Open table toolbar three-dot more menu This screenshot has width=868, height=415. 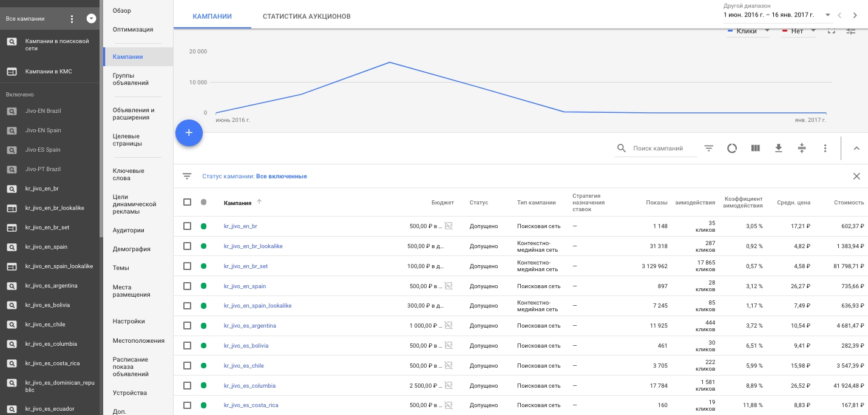[825, 148]
